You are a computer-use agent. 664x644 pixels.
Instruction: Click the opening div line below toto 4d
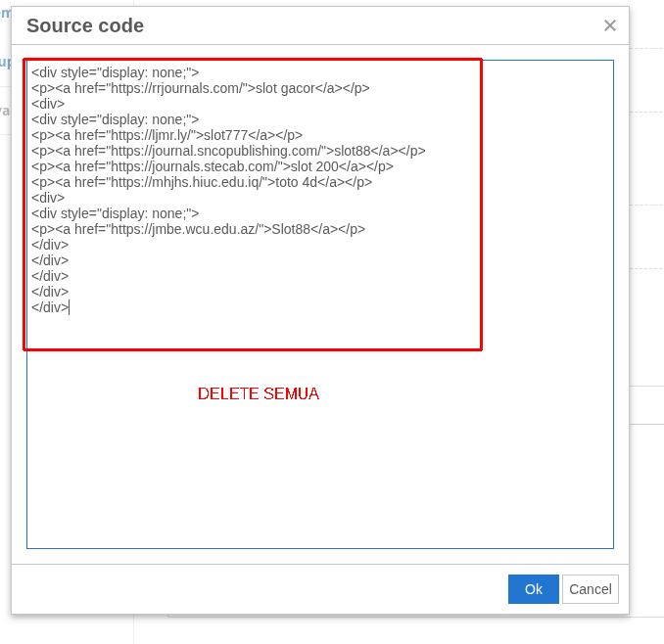pyautogui.click(x=48, y=198)
